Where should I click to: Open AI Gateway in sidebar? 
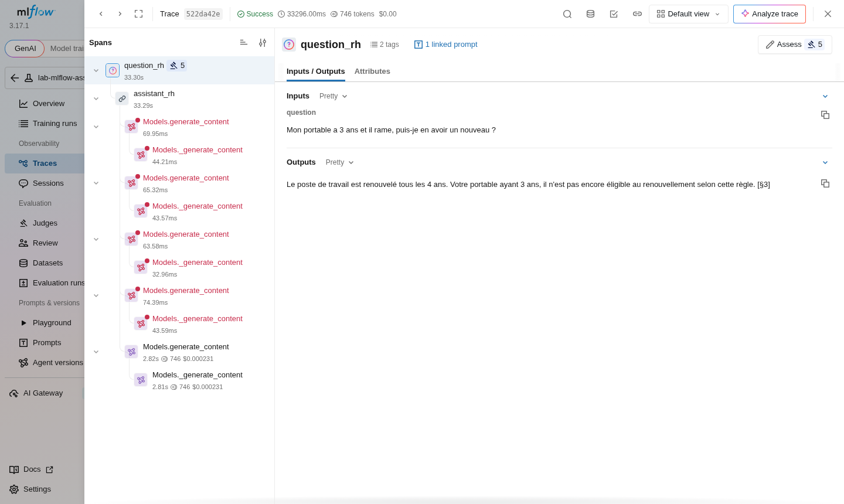point(43,393)
